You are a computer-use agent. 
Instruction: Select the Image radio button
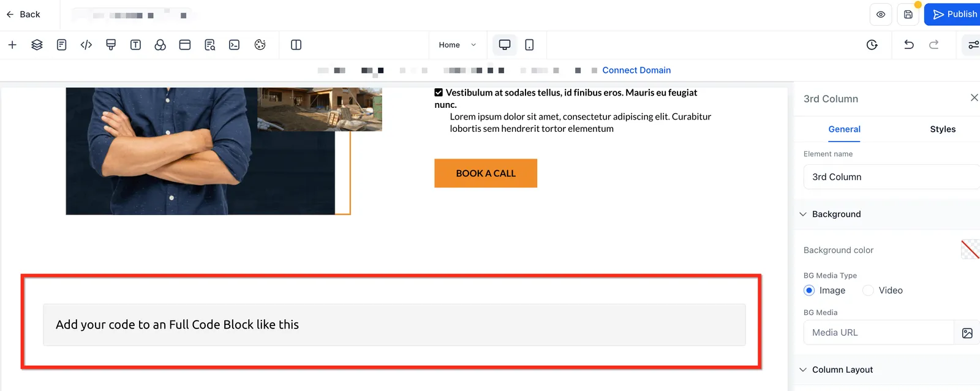click(809, 290)
